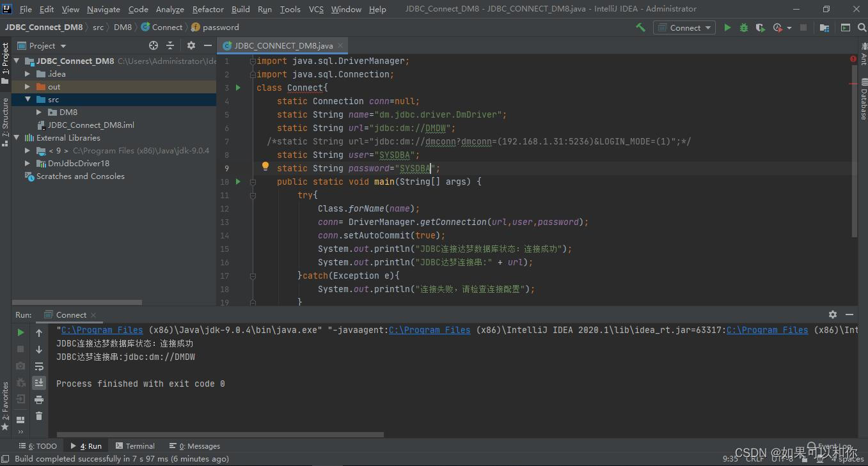Start debugging with the green bug icon
Viewport: 868px width, 466px height.
(743, 27)
